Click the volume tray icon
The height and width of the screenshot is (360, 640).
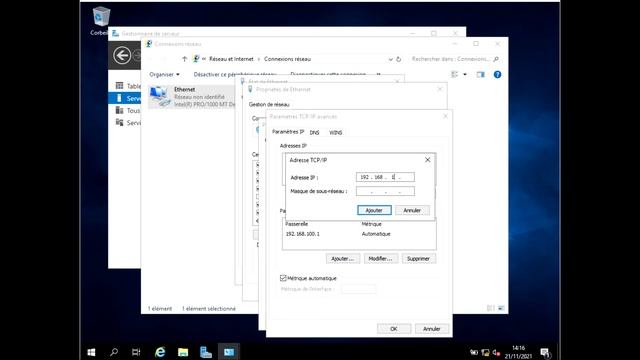(496, 352)
